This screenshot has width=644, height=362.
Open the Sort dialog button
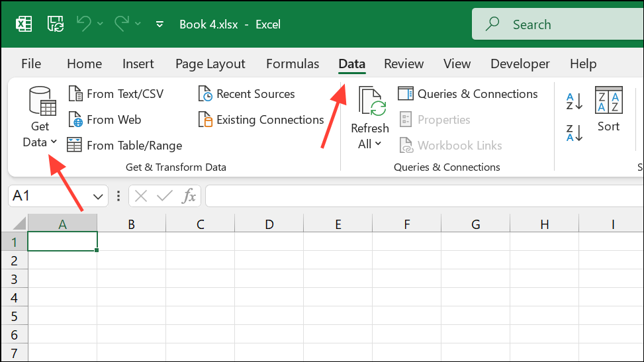point(609,109)
